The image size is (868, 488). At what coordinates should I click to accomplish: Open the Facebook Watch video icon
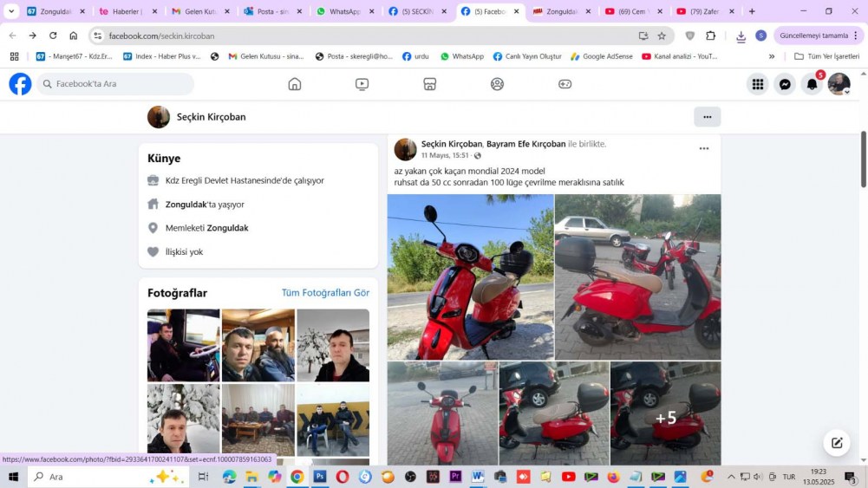362,84
